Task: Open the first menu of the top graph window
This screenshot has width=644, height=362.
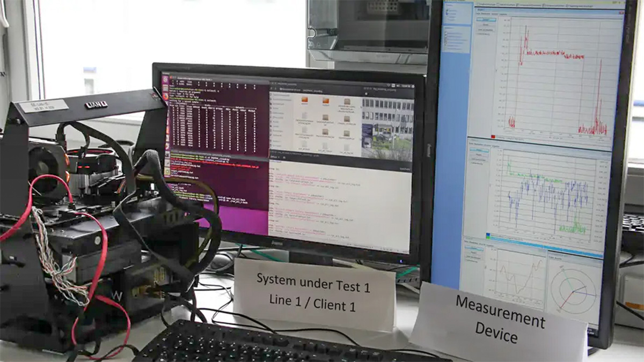Action: pos(479,13)
